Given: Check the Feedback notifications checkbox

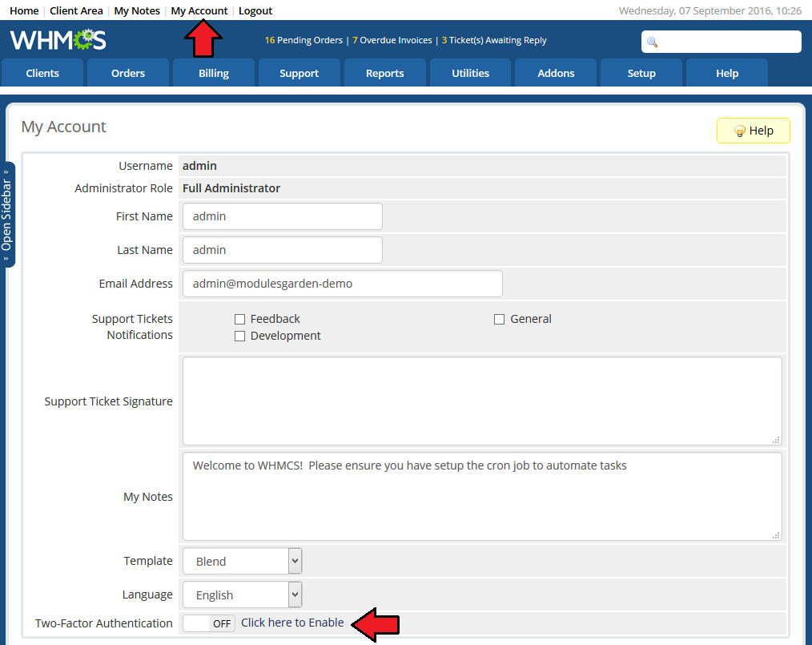Looking at the screenshot, I should (239, 319).
